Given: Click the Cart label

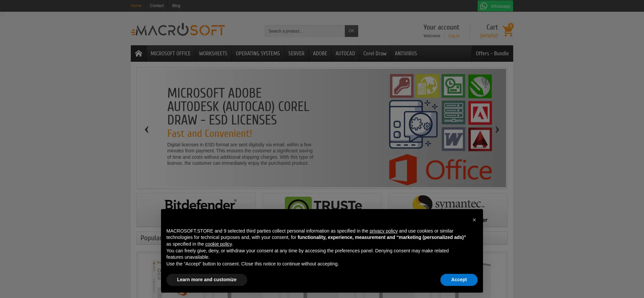Looking at the screenshot, I should pyautogui.click(x=492, y=27).
